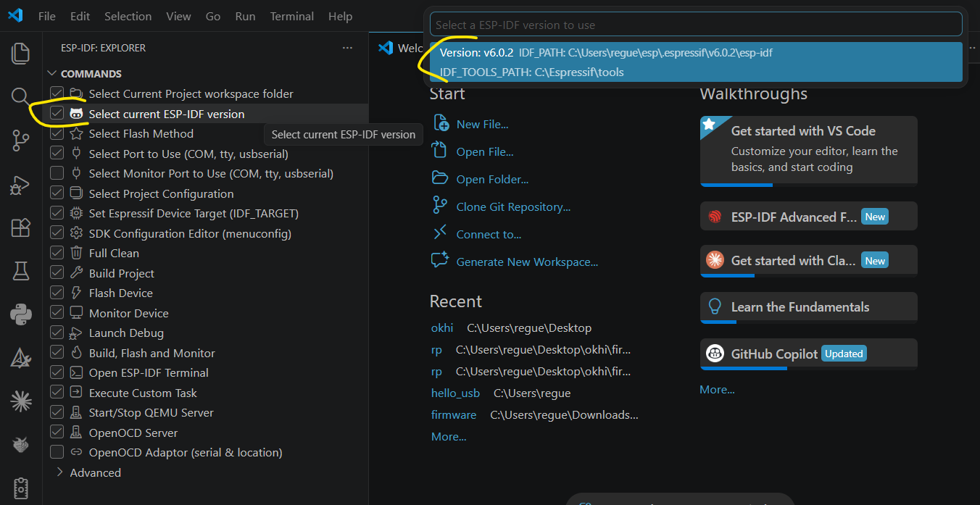Toggle checkbox for Full Clean
The width and height of the screenshot is (980, 505).
click(x=57, y=253)
